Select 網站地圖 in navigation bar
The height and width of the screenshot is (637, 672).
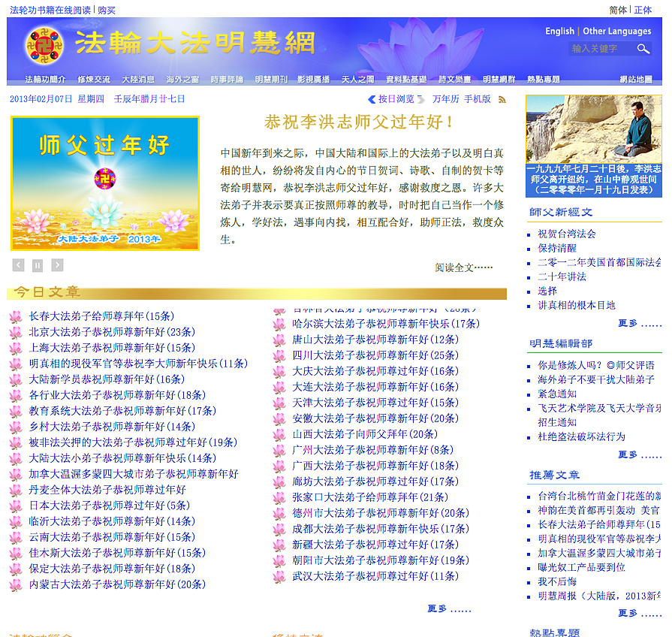636,80
